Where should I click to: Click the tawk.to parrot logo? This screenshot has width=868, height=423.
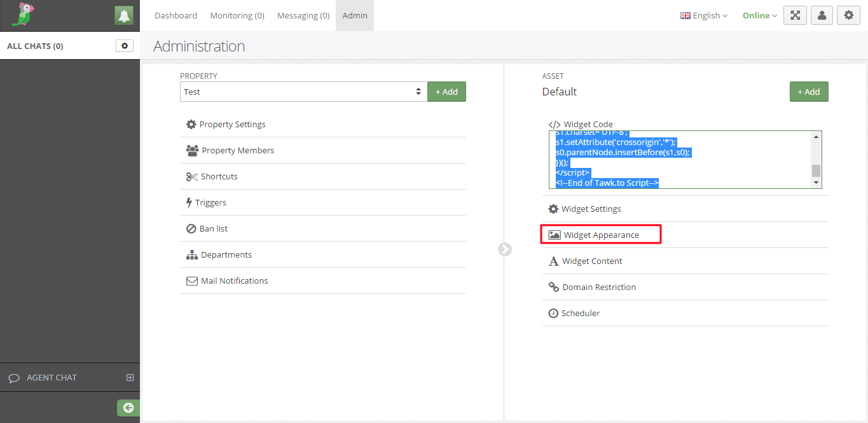click(x=23, y=15)
